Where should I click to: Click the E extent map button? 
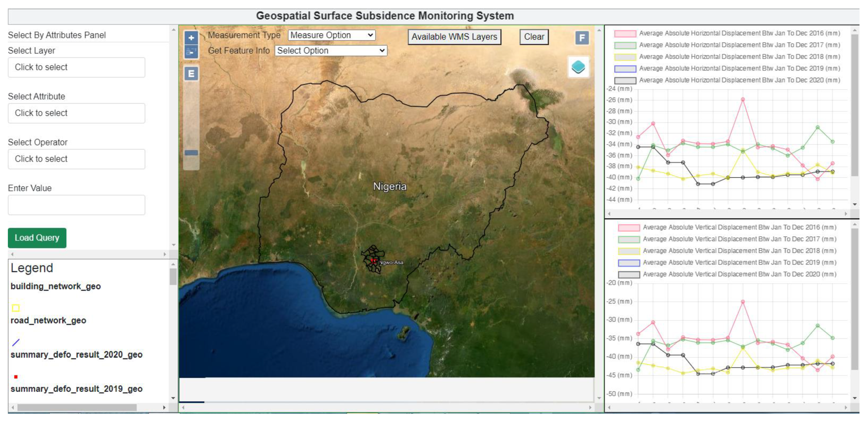pos(191,74)
